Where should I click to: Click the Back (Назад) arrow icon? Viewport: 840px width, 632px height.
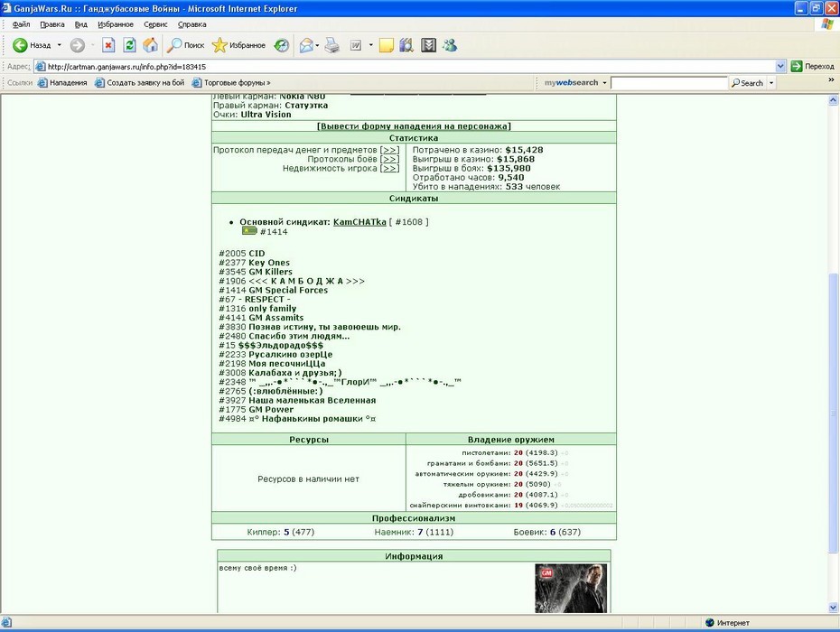tap(20, 45)
